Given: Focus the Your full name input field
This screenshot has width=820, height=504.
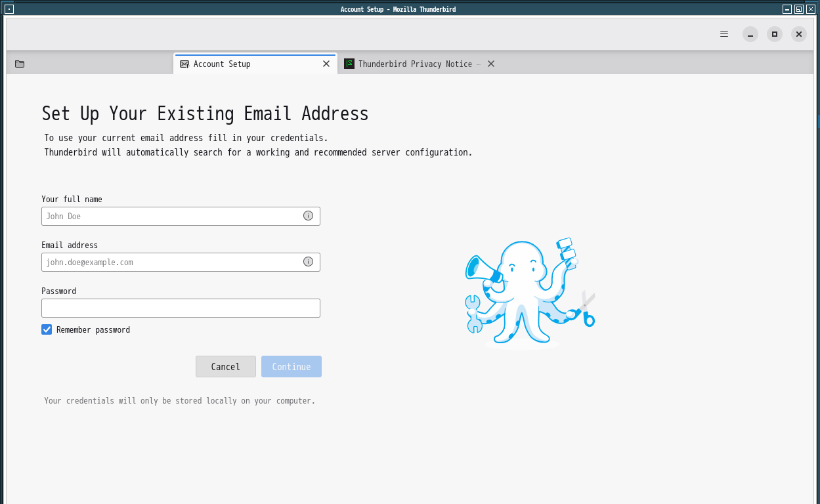Looking at the screenshot, I should coord(181,216).
